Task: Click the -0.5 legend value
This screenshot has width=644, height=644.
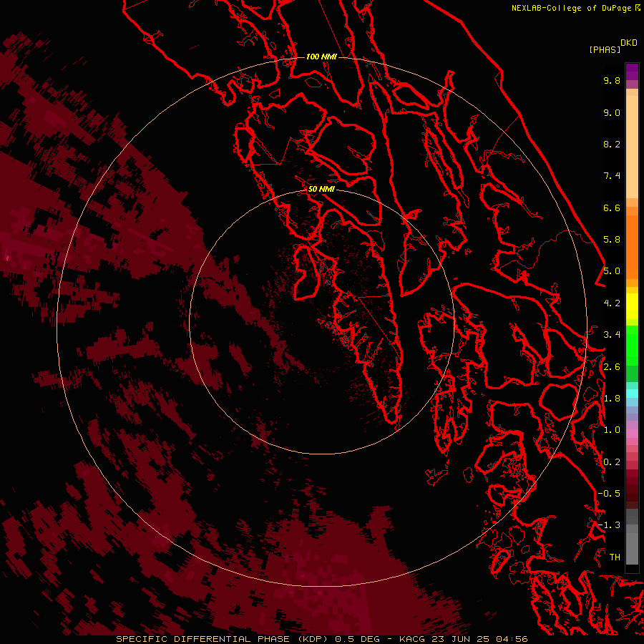Action: pos(609,494)
